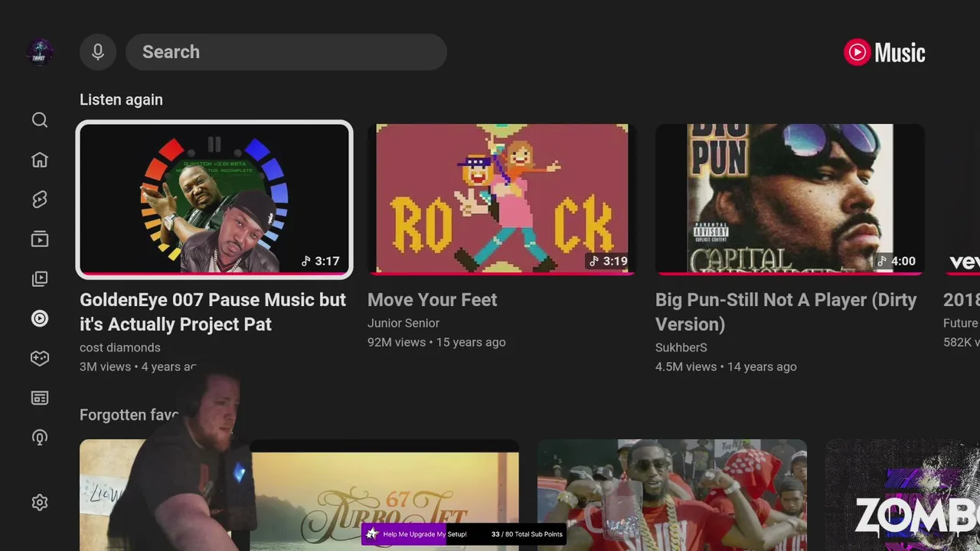Open Library from the sidebar
This screenshot has width=980, height=551.
pos(40,279)
